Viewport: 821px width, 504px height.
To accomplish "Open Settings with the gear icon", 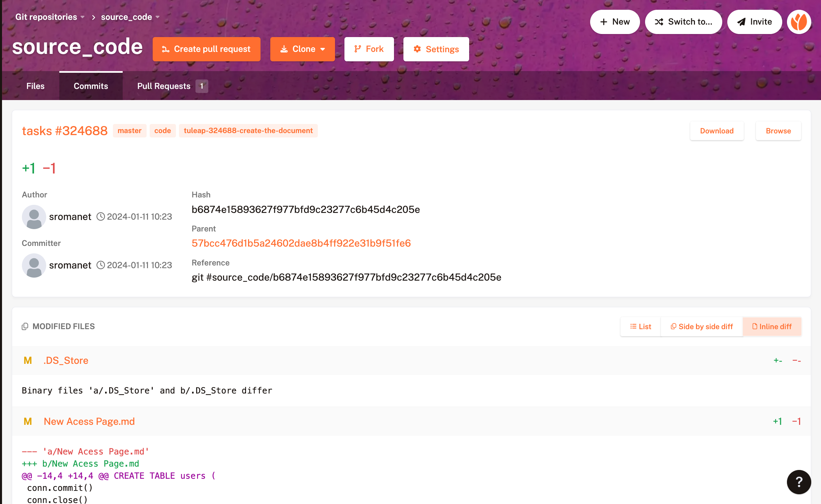I will point(436,49).
